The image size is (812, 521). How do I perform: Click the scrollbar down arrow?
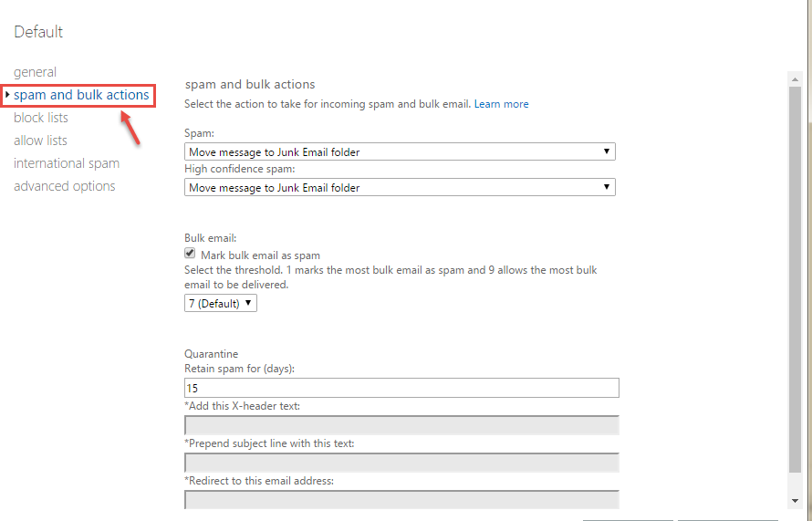(794, 501)
